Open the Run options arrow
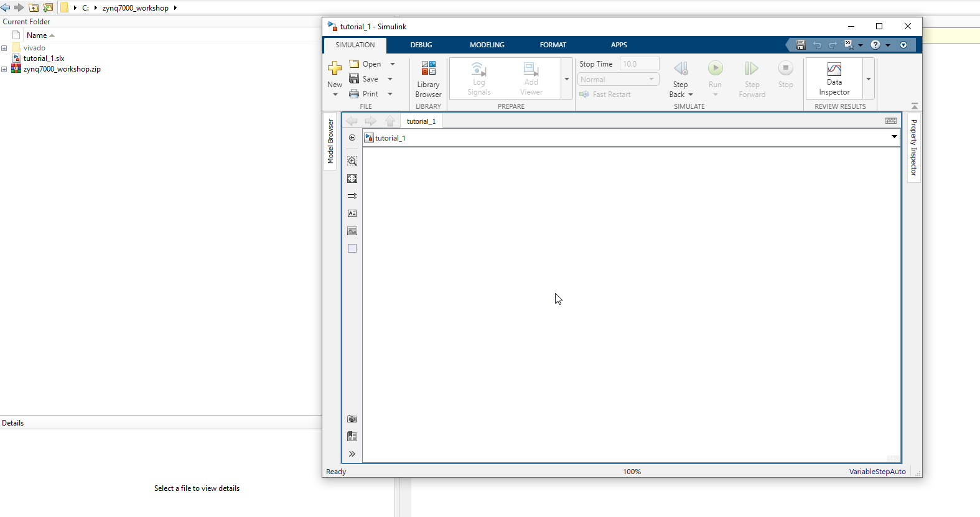 click(716, 95)
